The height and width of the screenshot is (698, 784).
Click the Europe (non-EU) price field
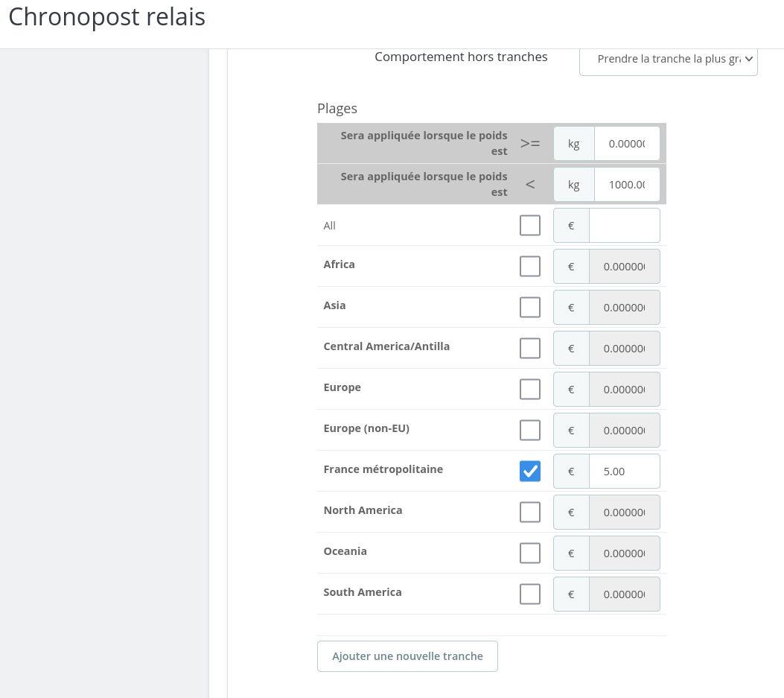624,431
